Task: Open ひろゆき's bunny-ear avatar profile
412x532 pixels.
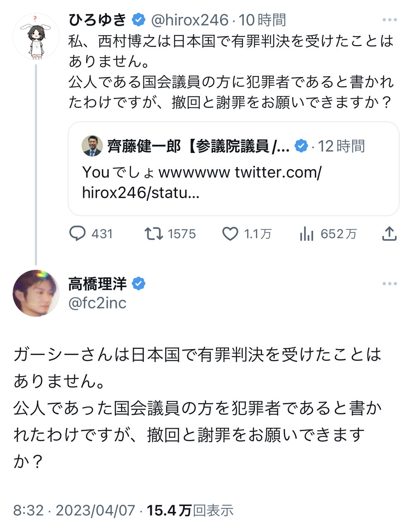Action: click(x=36, y=37)
